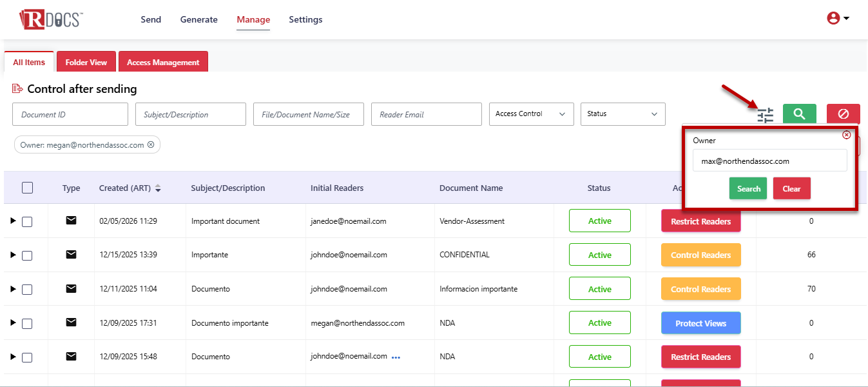Open the Settings menu
Image resolution: width=868 pixels, height=387 pixels.
pos(305,19)
